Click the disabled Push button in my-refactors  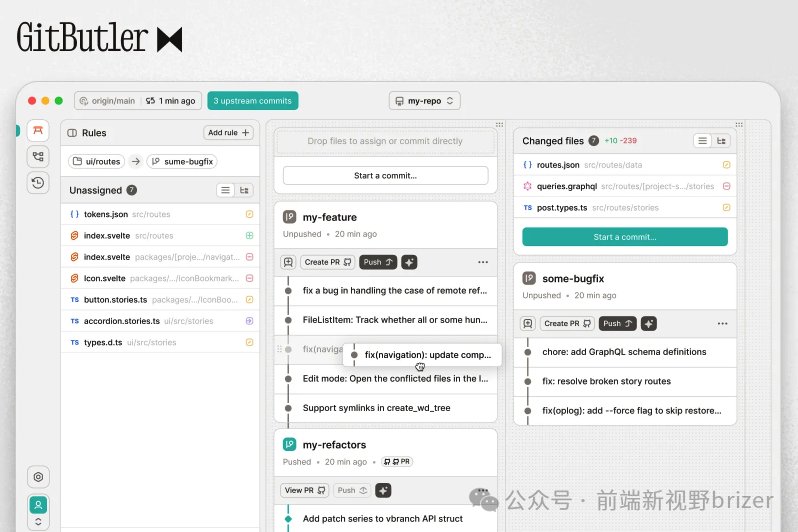[352, 490]
